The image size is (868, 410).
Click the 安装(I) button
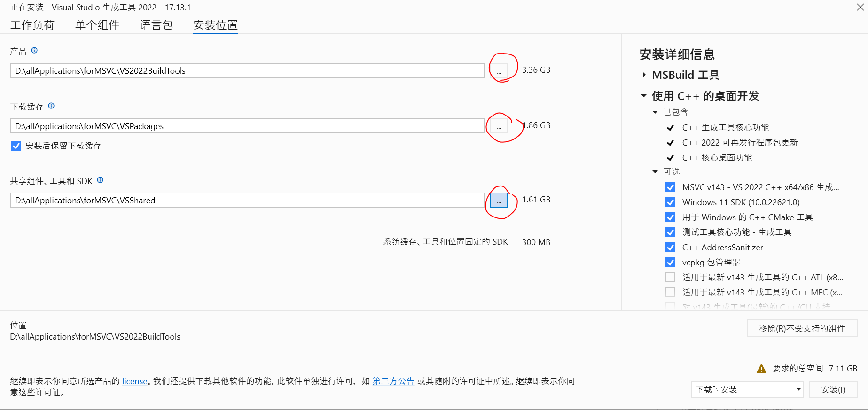click(833, 389)
